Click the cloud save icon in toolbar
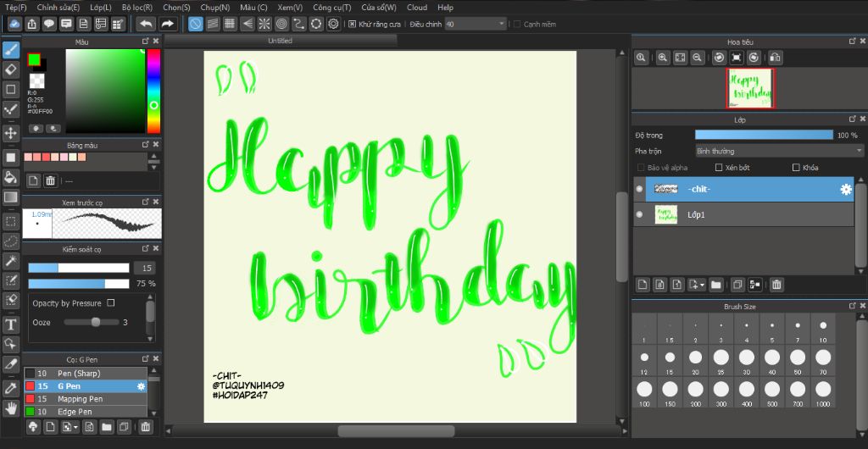The image size is (868, 449). click(x=14, y=24)
